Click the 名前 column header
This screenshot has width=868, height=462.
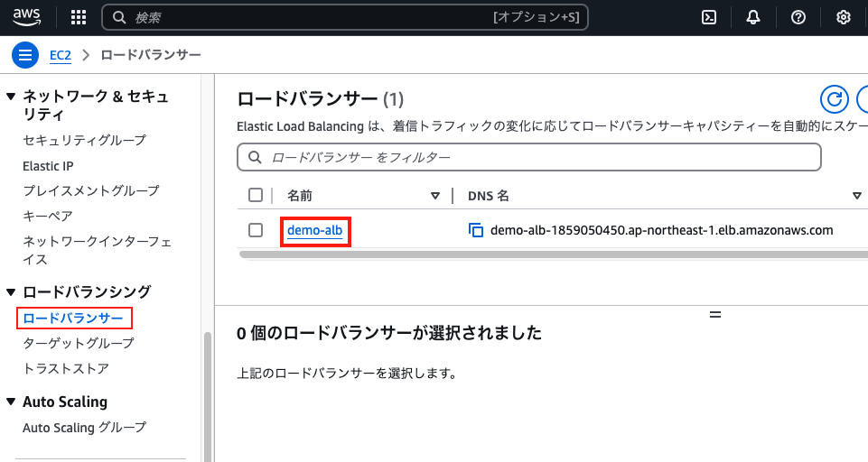click(x=300, y=195)
